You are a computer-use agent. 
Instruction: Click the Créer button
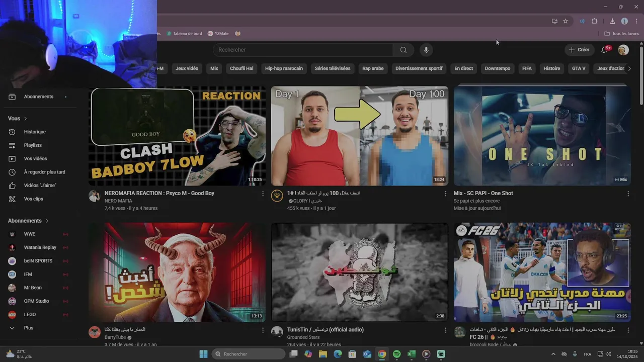[x=579, y=50]
